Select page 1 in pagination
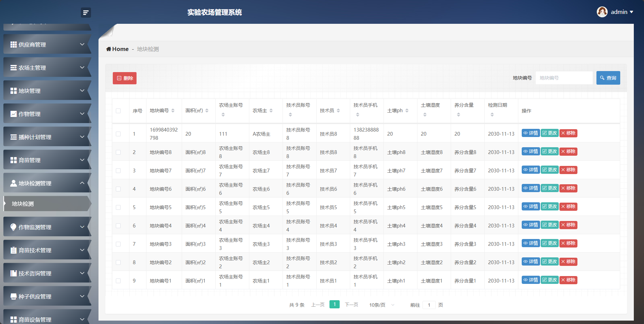 pos(335,304)
